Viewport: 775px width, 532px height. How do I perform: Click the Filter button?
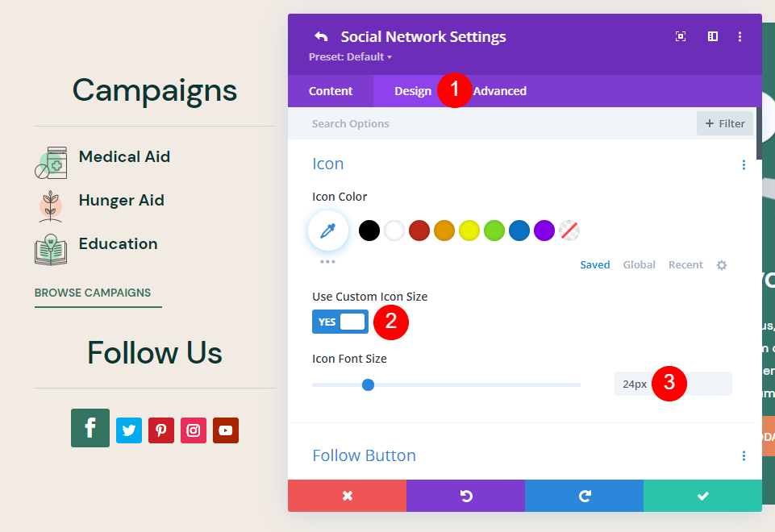[x=725, y=123]
